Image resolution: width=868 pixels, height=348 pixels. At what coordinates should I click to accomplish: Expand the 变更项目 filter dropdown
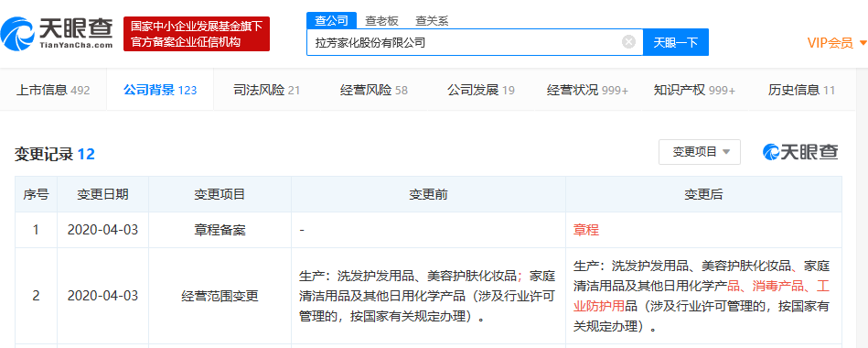point(699,152)
